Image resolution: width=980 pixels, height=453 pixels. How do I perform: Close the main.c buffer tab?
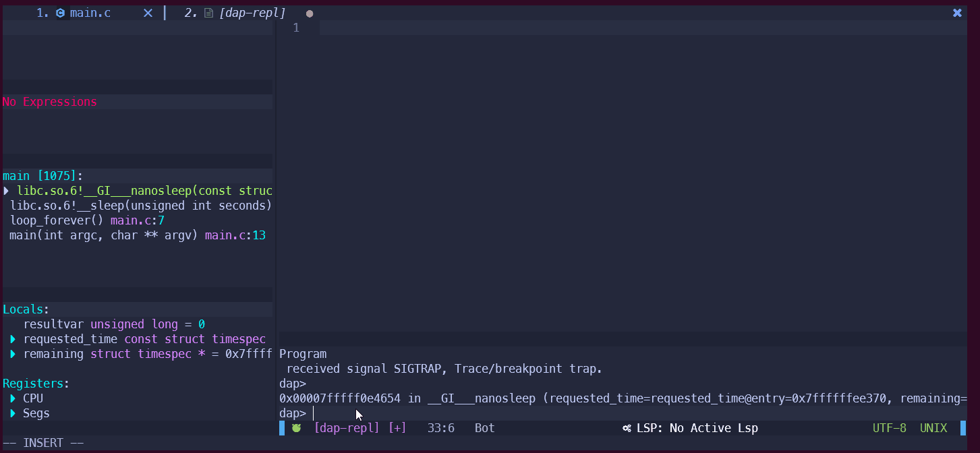(148, 13)
